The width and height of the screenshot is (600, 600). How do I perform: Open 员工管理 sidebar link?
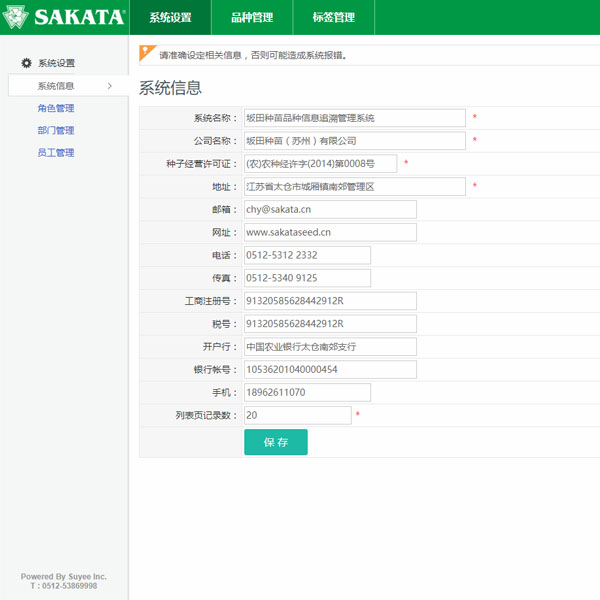coord(56,153)
